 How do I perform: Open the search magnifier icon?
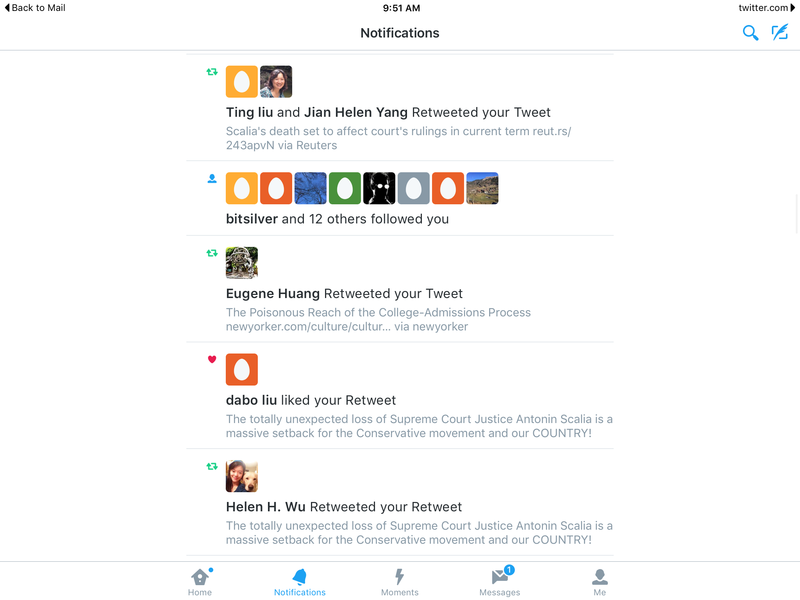coord(750,33)
